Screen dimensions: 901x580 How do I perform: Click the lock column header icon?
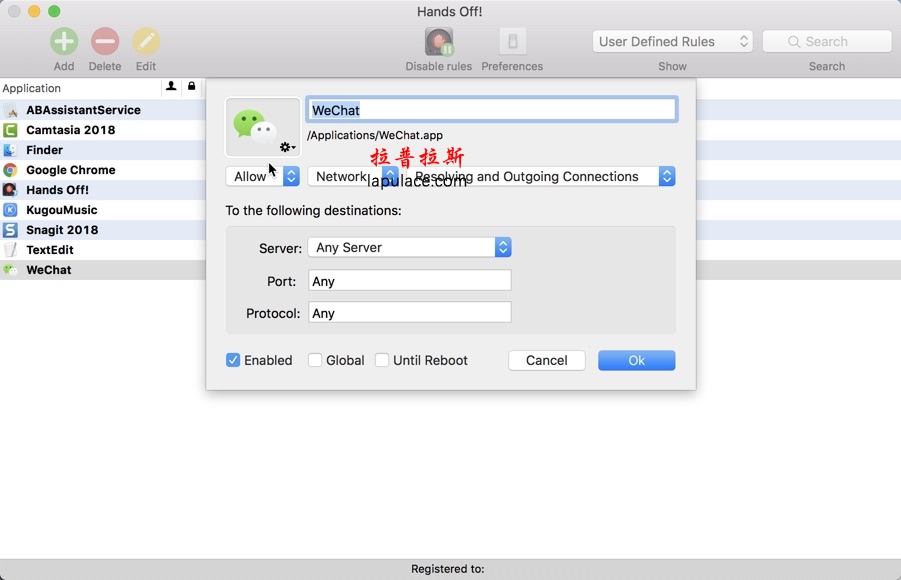[x=191, y=86]
